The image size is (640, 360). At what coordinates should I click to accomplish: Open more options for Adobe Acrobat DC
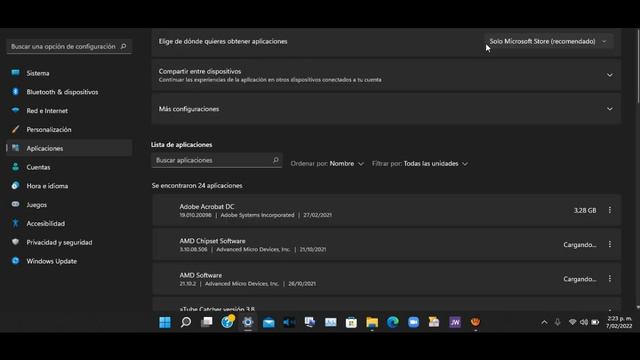coord(610,210)
